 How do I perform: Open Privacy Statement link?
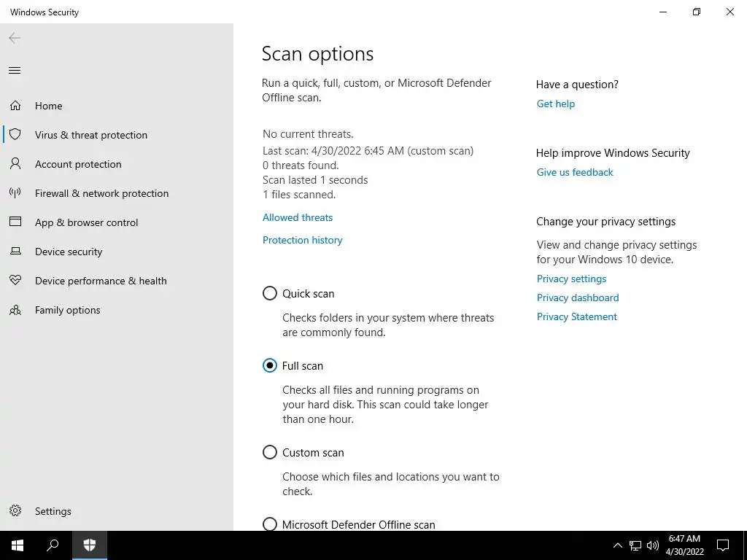tap(577, 316)
